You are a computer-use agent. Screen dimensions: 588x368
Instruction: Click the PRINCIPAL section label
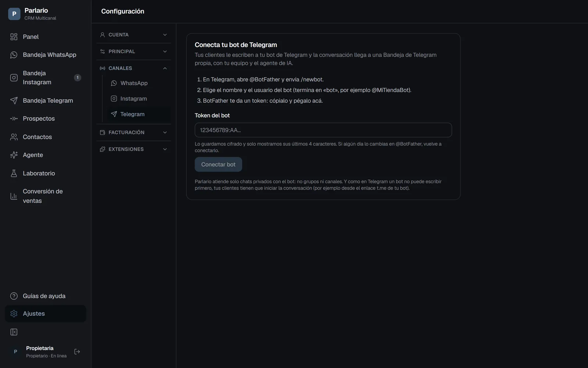point(122,52)
